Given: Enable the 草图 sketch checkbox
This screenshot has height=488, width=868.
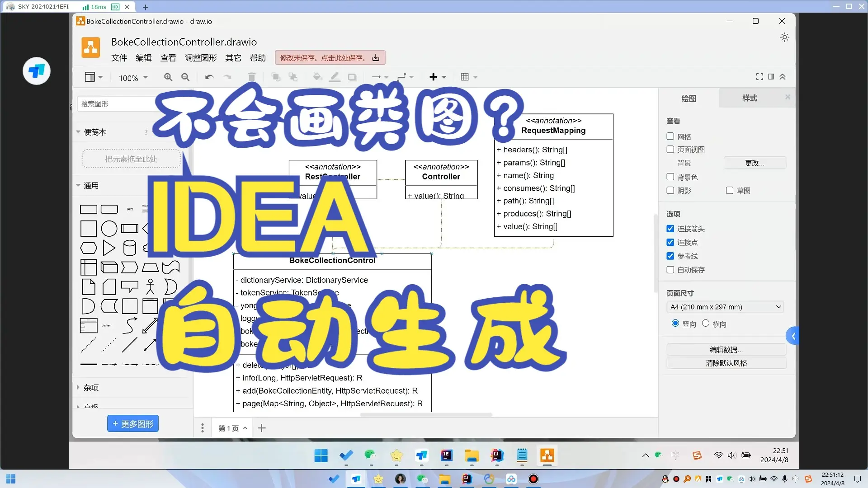Looking at the screenshot, I should pos(730,190).
